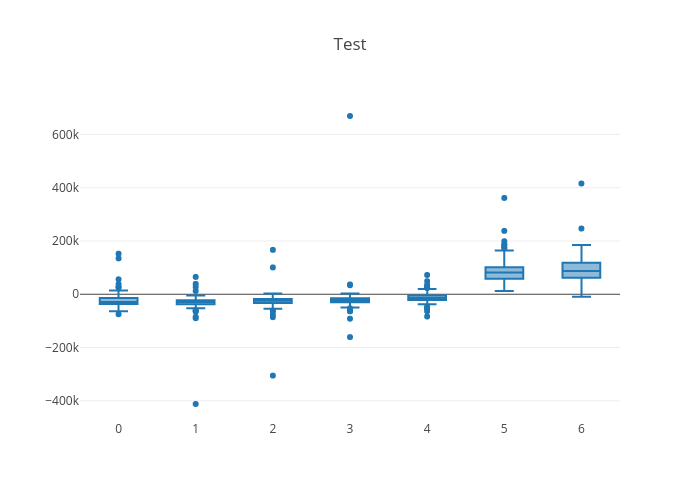
Task: Click the lowest outlier point below category 1
Action: [x=196, y=404]
